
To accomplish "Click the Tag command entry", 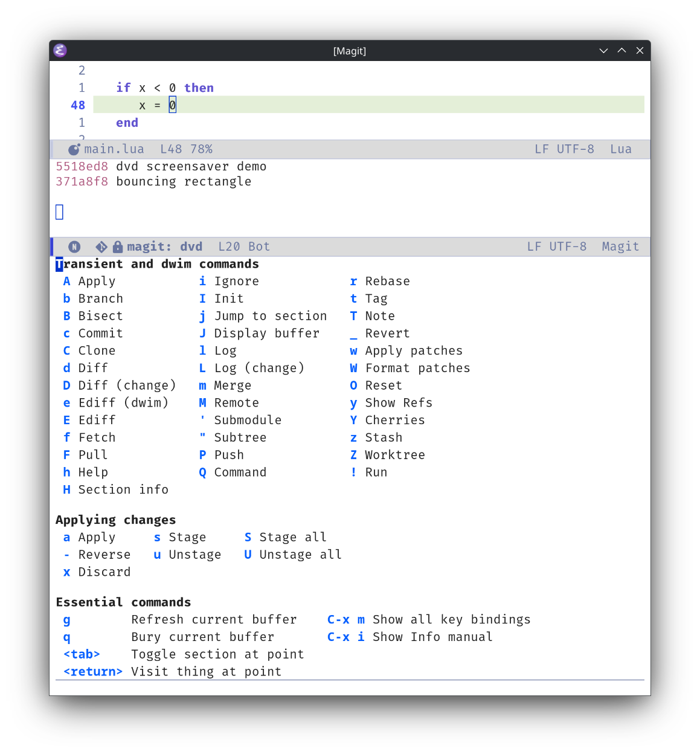I will (x=369, y=298).
